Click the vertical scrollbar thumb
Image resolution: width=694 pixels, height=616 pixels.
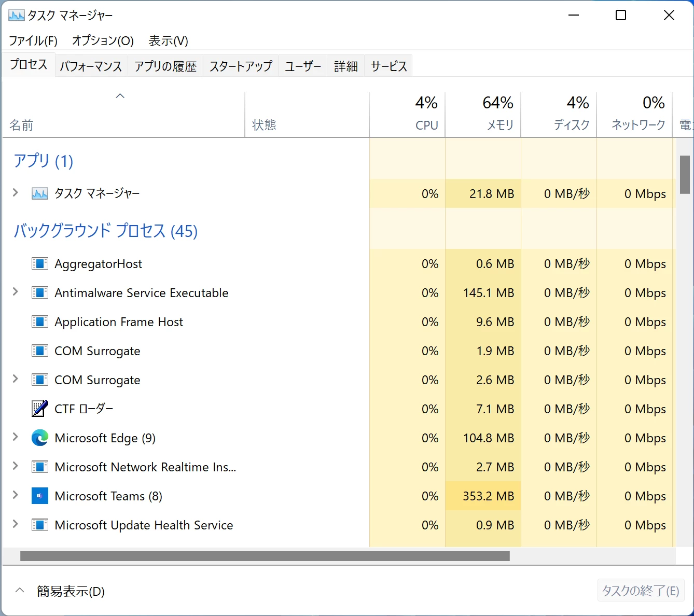tap(685, 174)
